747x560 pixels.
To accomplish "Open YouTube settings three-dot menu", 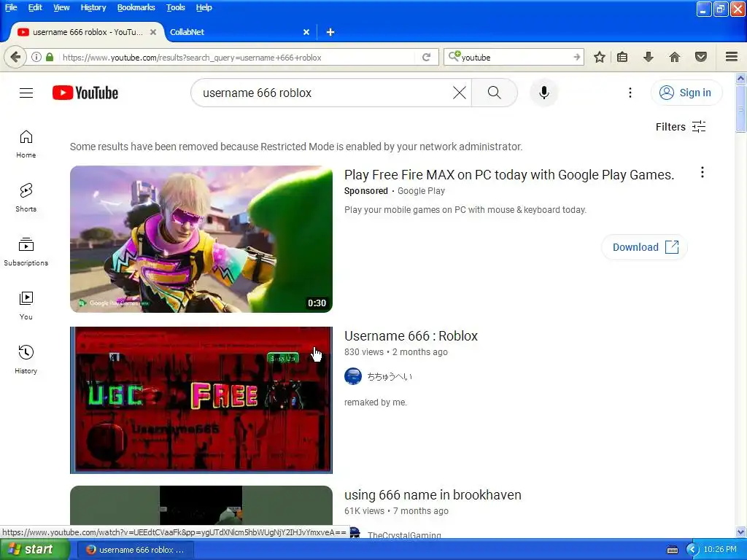I will [x=630, y=93].
